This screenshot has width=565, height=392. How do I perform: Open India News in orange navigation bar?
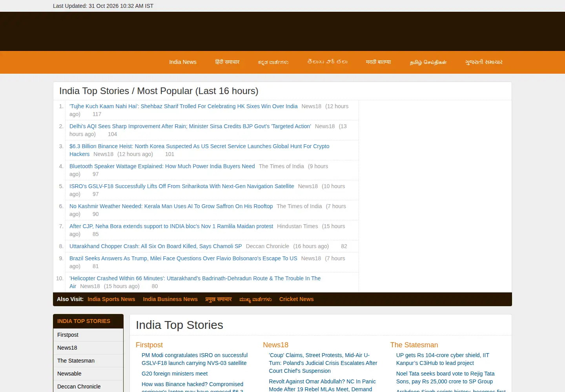coord(182,62)
